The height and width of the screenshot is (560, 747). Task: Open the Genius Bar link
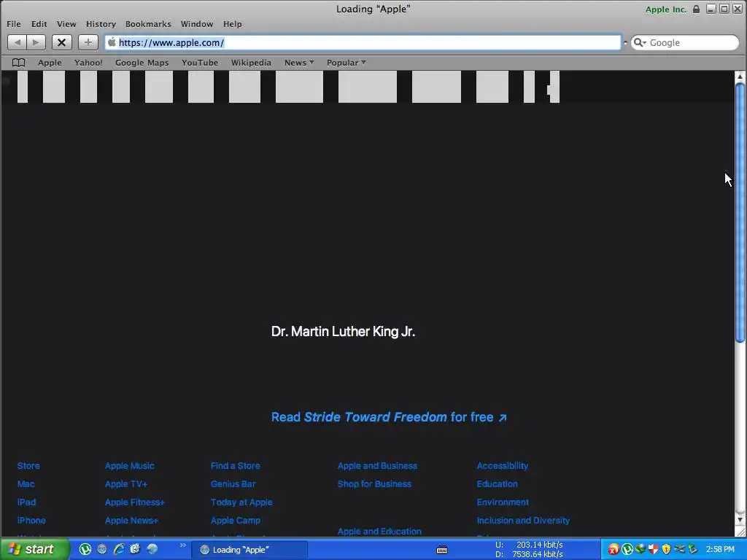[233, 484]
